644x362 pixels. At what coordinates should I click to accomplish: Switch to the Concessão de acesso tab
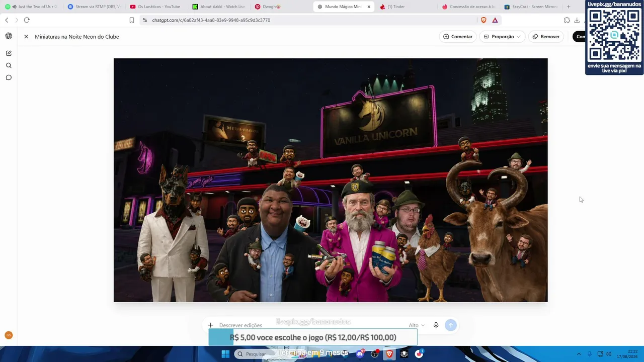[468, 7]
